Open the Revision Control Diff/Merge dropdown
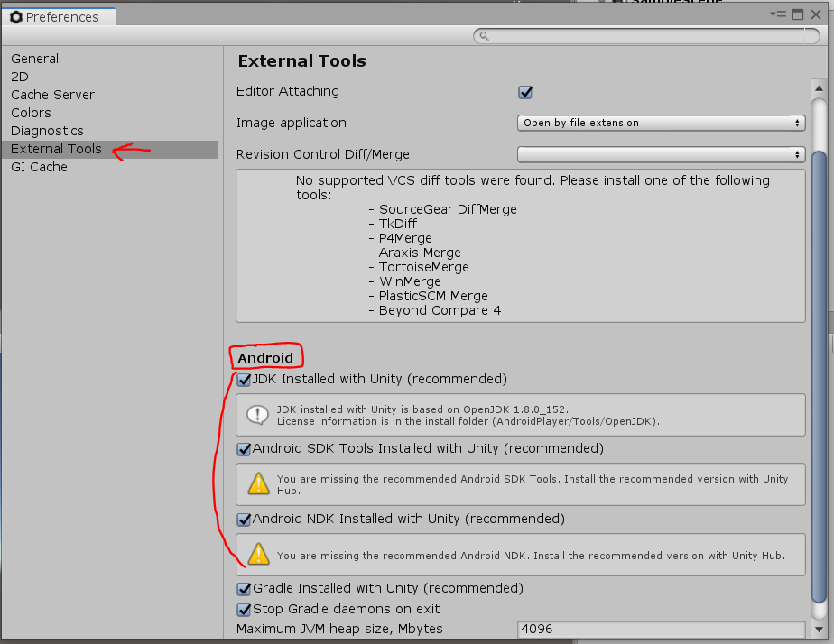The image size is (834, 644). [x=661, y=154]
